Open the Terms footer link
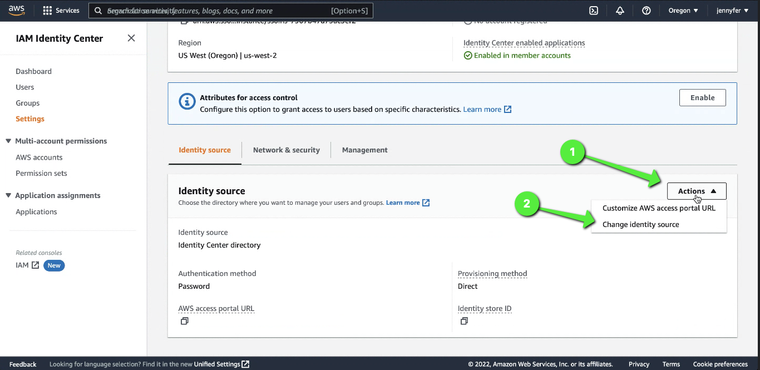Screen dimensions: 760x370 (671, 364)
